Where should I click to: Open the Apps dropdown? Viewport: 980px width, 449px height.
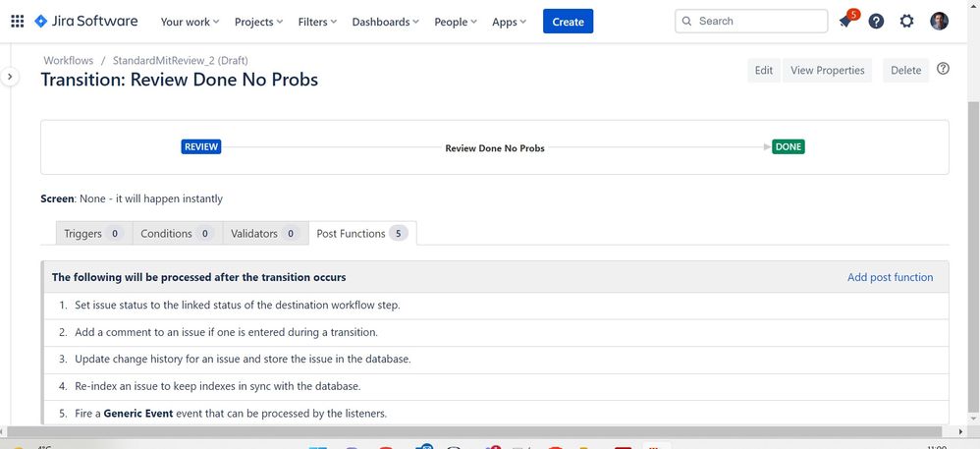point(509,22)
